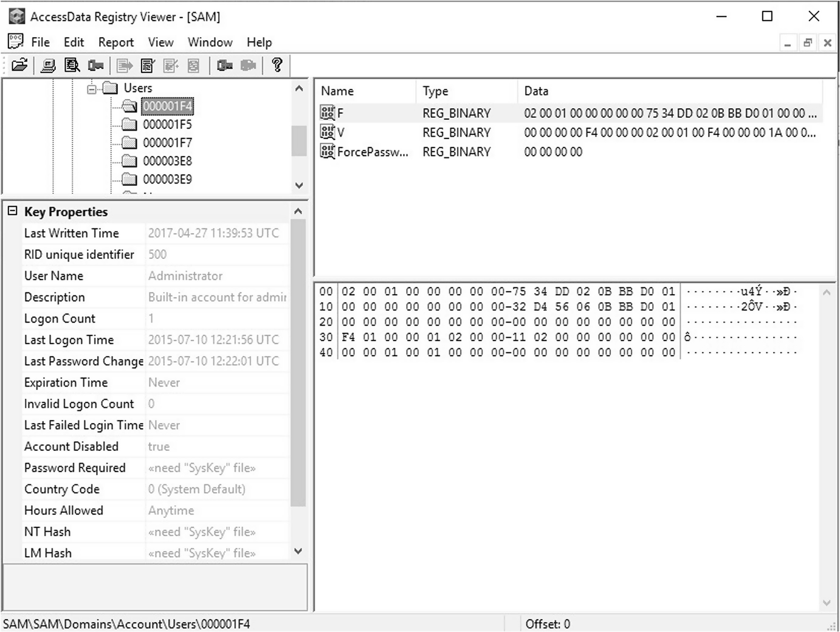
Task: Click the data 00 00 00 00 of ForcePassw...
Action: click(x=553, y=152)
